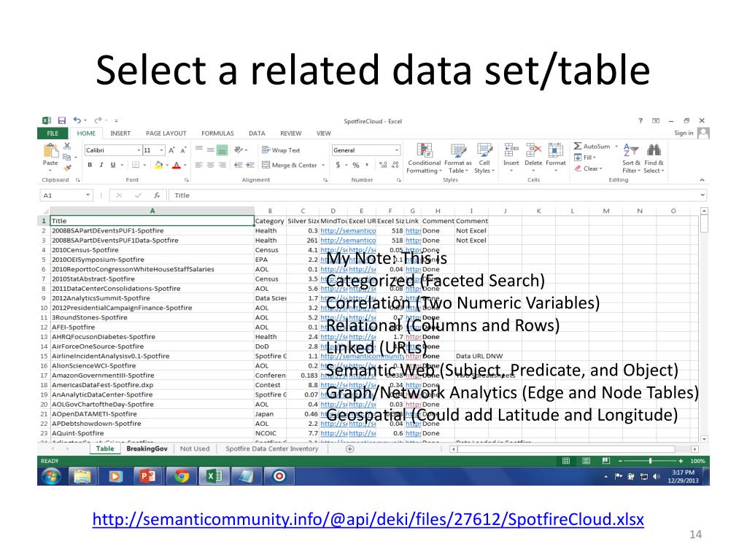Open Chrome from the Windows taskbar
Screen dimensions: 747x560
pyautogui.click(x=181, y=476)
